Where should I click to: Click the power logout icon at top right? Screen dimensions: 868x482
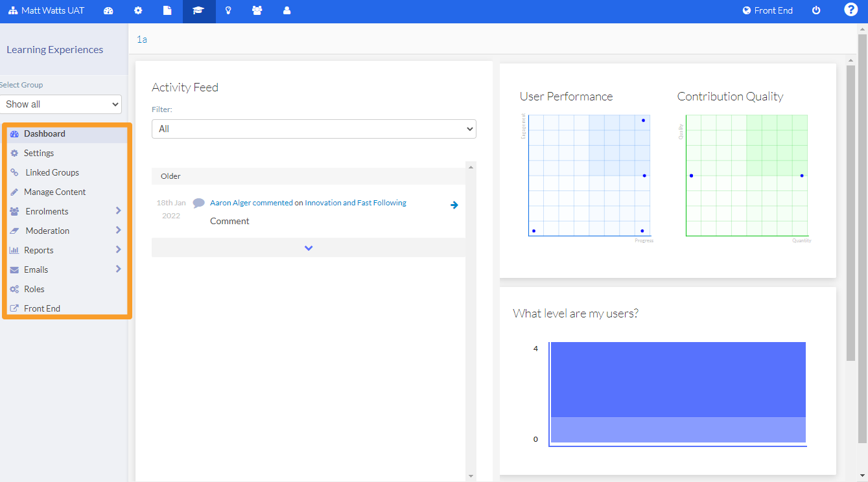(816, 10)
